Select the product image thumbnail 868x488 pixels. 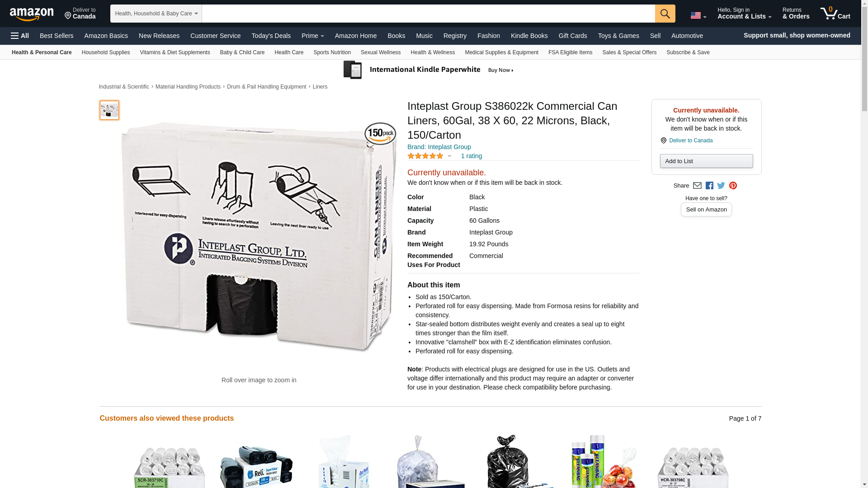(109, 110)
